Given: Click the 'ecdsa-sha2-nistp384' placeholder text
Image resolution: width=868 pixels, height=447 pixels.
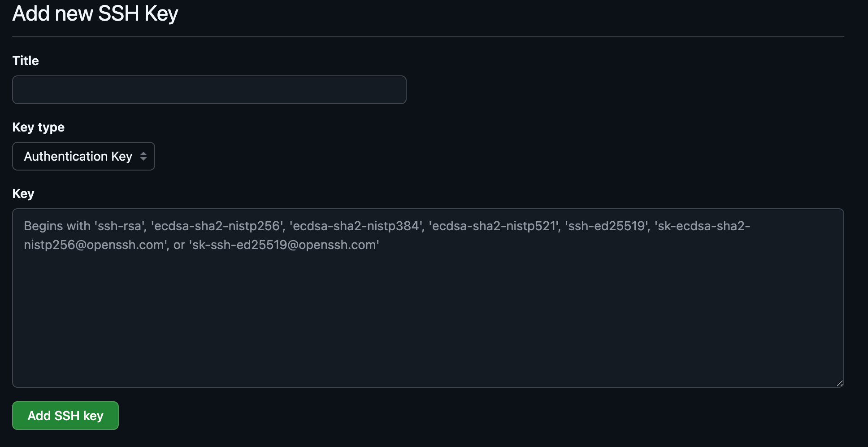Looking at the screenshot, I should [x=356, y=226].
